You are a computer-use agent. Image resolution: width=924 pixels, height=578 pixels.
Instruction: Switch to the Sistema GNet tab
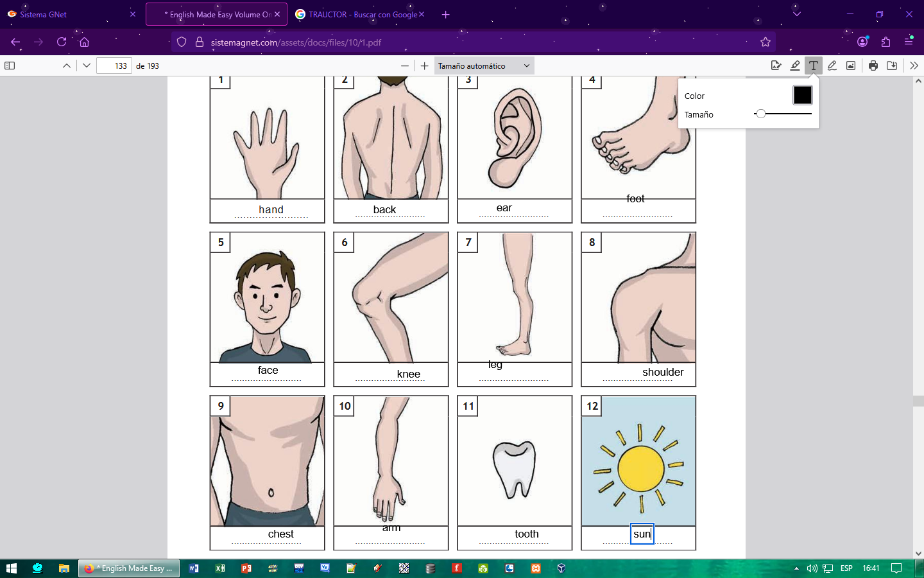[x=44, y=14]
